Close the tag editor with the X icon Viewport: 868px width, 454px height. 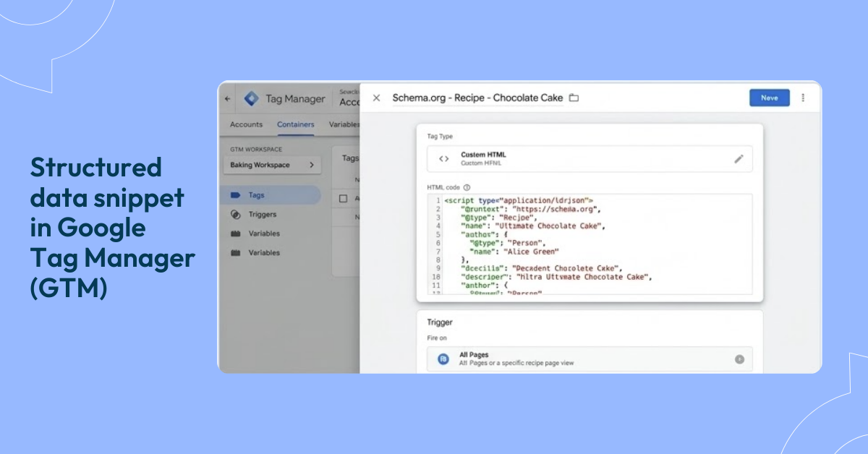(376, 98)
